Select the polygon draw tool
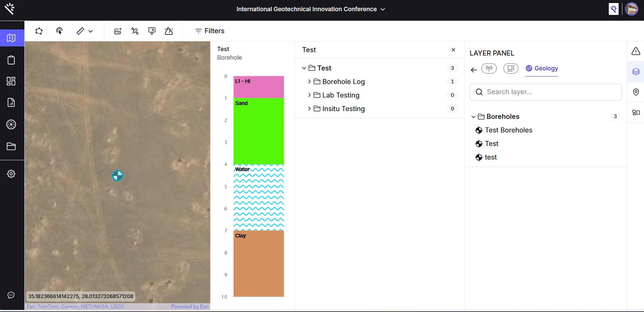The width and height of the screenshot is (644, 312). click(x=39, y=31)
